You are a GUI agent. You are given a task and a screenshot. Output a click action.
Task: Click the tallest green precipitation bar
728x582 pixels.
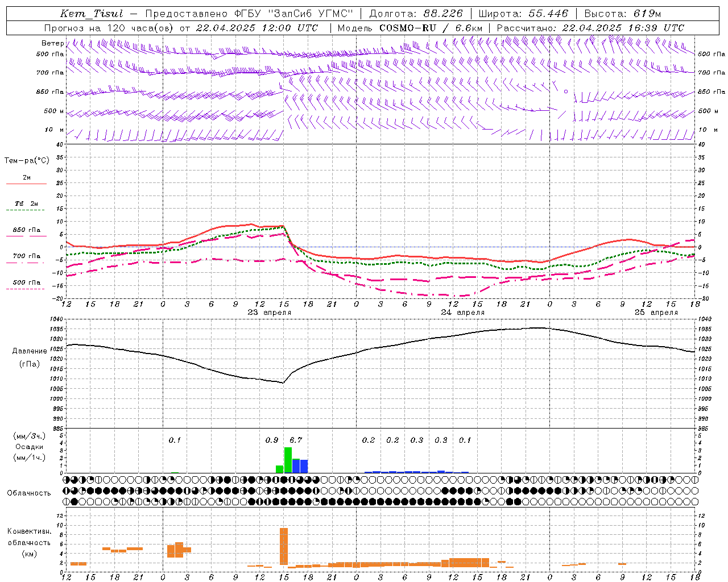288,460
